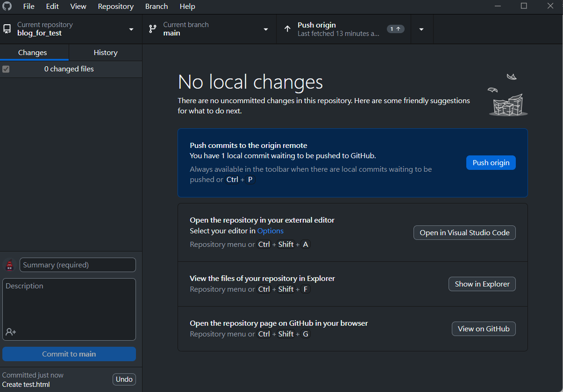Screen dimensions: 563x392
Task: Click the repository icon beside blog_for_test
Action: pyautogui.click(x=7, y=29)
